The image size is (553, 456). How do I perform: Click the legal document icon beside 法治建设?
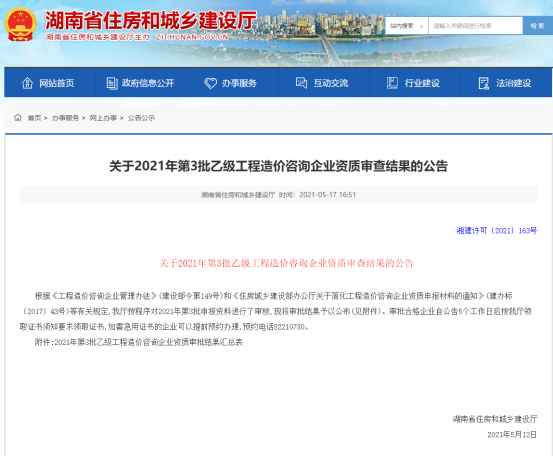(484, 83)
